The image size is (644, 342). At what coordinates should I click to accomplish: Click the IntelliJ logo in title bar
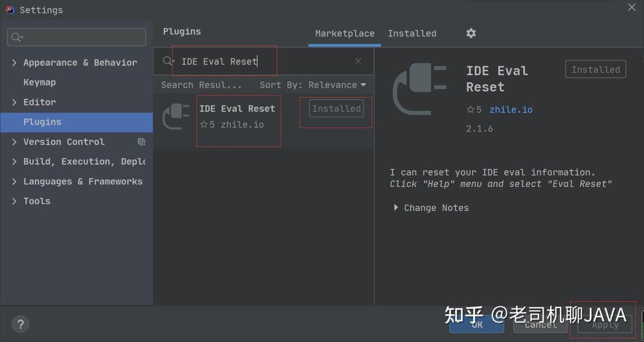pos(10,10)
